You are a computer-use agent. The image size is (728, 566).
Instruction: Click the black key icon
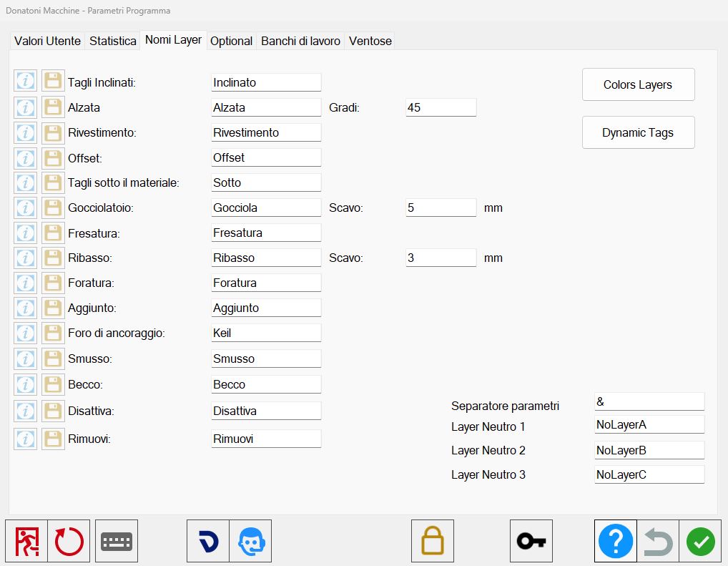point(531,541)
